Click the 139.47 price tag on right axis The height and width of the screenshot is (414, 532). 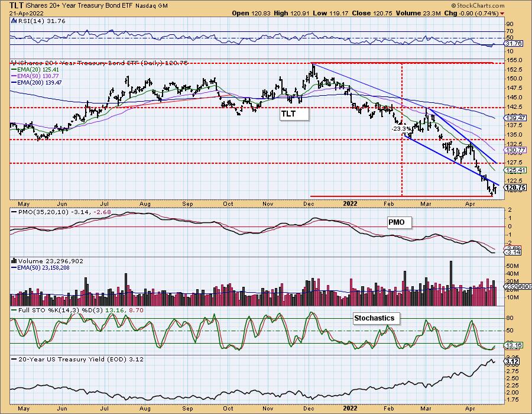pyautogui.click(x=515, y=118)
